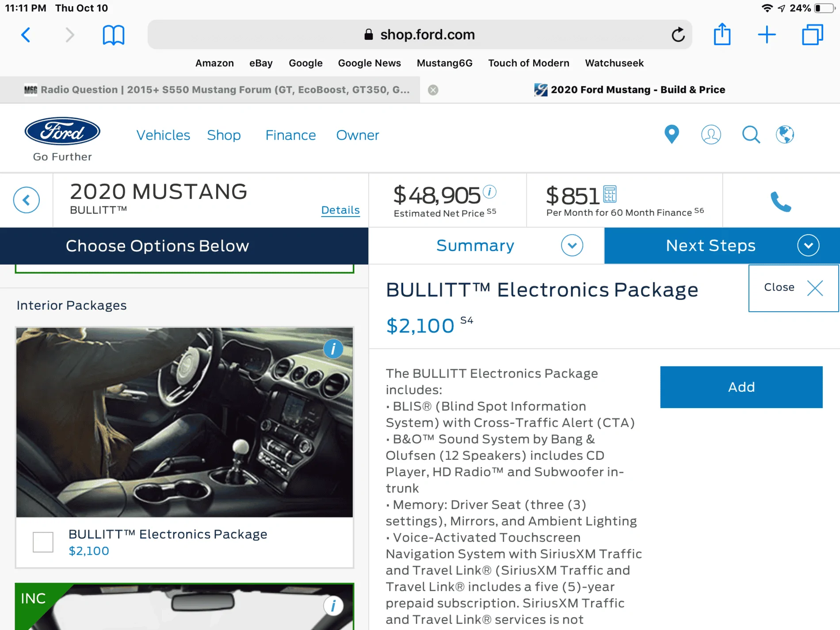The width and height of the screenshot is (840, 630).
Task: Go back with the circled chevron
Action: (x=27, y=200)
